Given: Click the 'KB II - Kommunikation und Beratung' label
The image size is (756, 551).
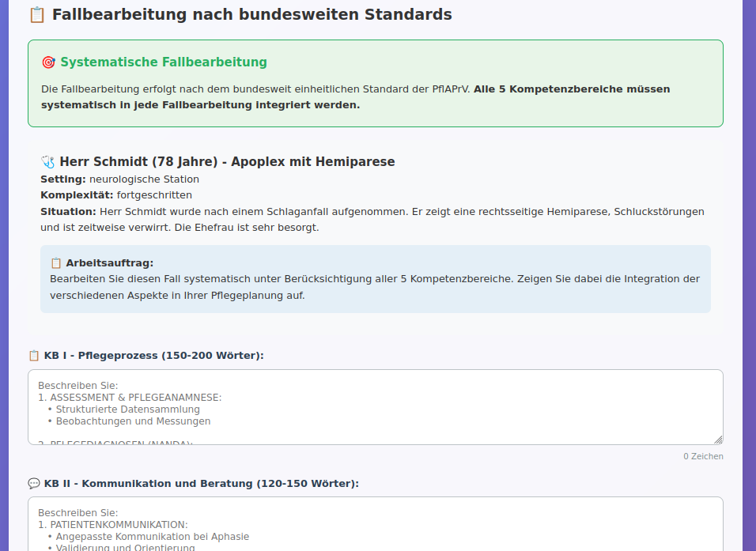Looking at the screenshot, I should 201,483.
